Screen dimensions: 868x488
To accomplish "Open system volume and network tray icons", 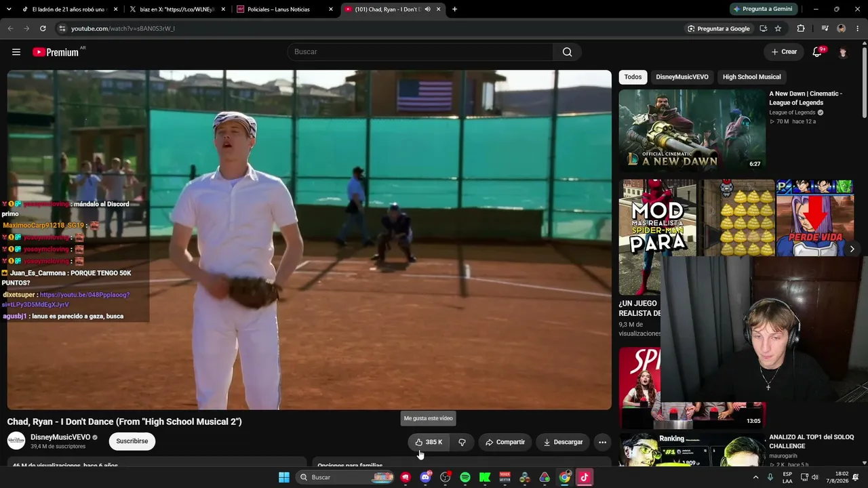I will tap(810, 477).
